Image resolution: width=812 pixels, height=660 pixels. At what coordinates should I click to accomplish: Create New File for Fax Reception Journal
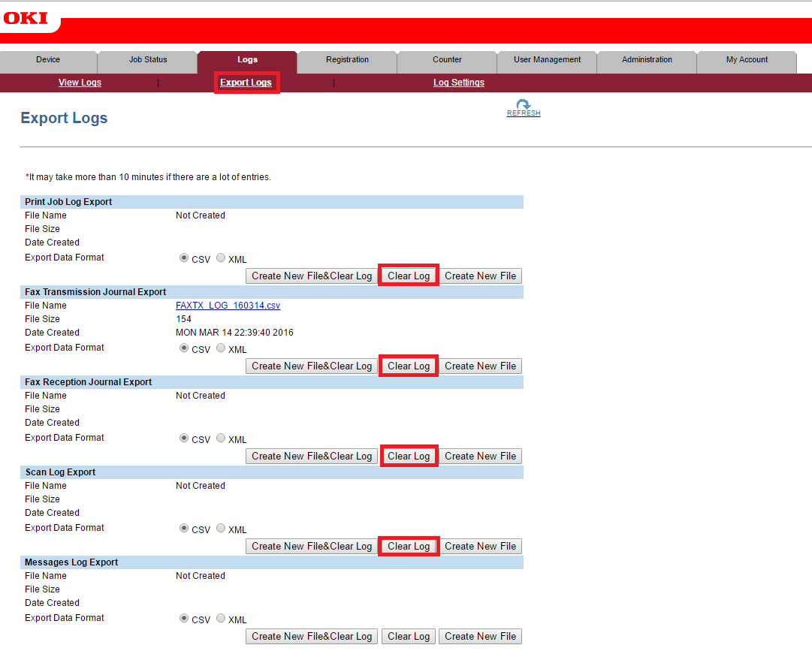(480, 456)
